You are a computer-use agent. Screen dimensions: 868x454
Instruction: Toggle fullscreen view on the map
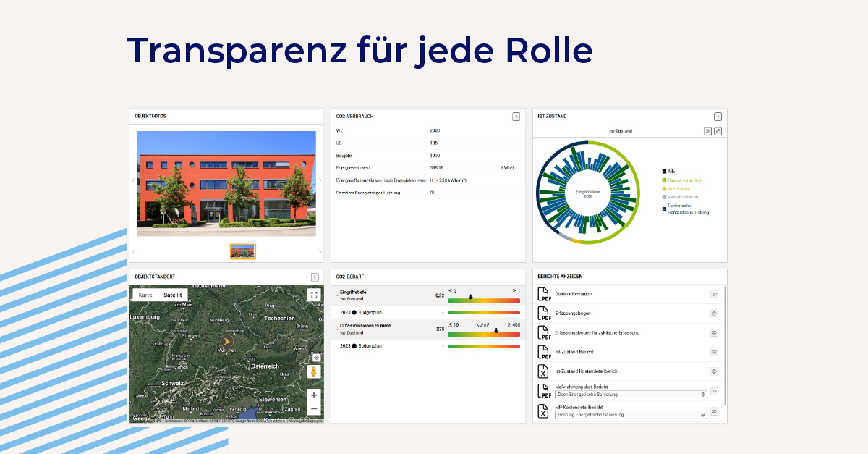tap(313, 295)
